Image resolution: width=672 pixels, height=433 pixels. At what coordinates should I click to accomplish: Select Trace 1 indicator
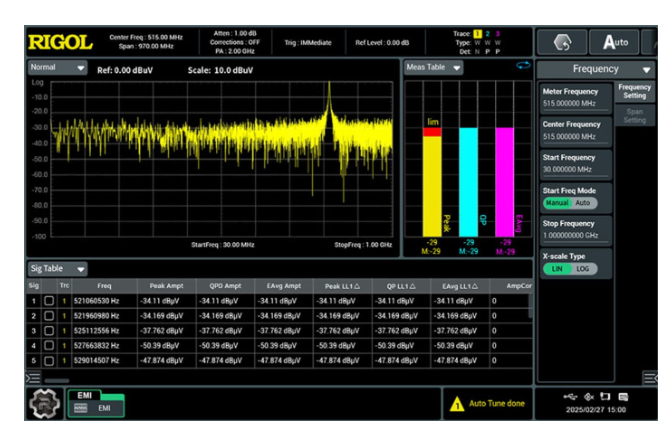coord(477,33)
